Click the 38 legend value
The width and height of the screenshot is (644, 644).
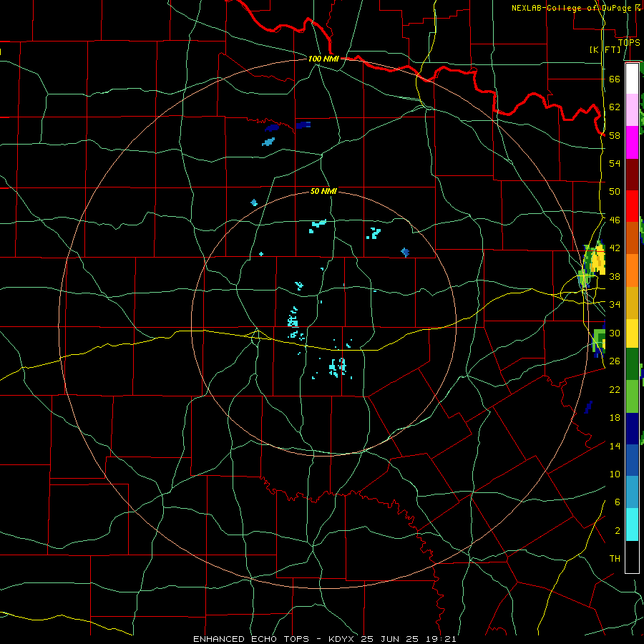tap(615, 276)
